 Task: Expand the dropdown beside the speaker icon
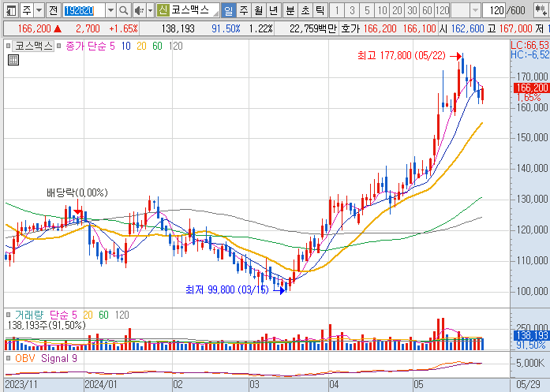click(151, 10)
